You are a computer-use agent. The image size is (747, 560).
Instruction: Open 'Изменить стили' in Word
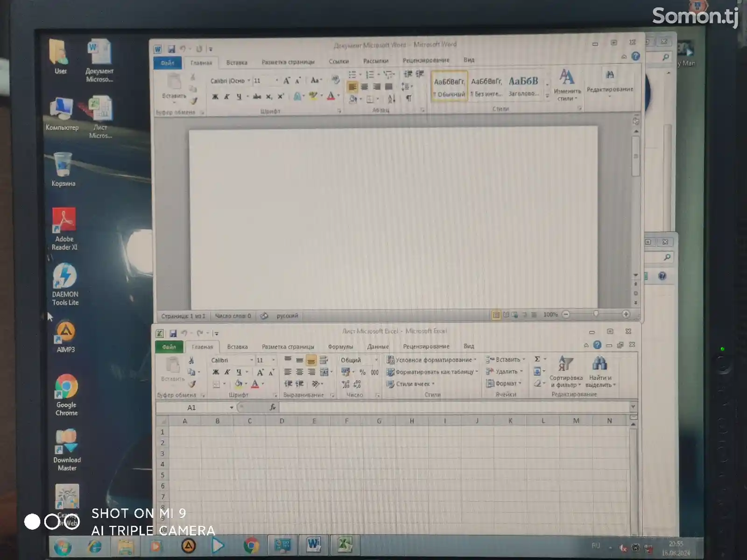[x=567, y=85]
